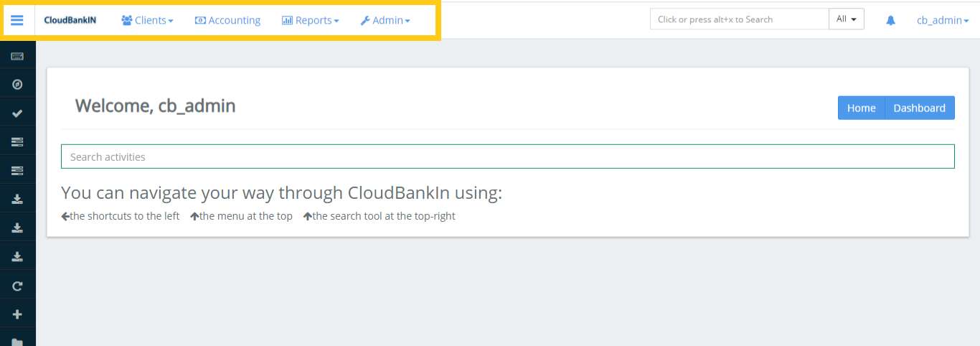The height and width of the screenshot is (346, 980).
Task: Open the Admin dropdown menu
Action: (385, 20)
